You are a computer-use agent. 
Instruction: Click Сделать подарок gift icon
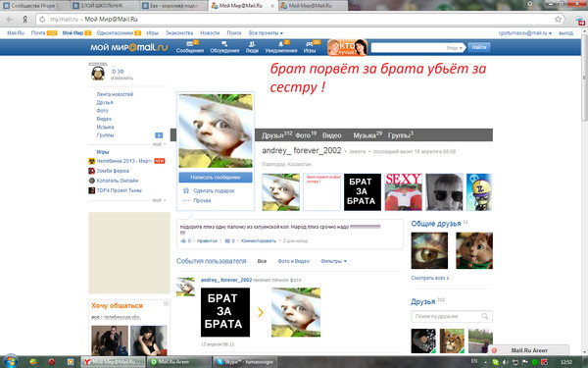click(x=186, y=190)
